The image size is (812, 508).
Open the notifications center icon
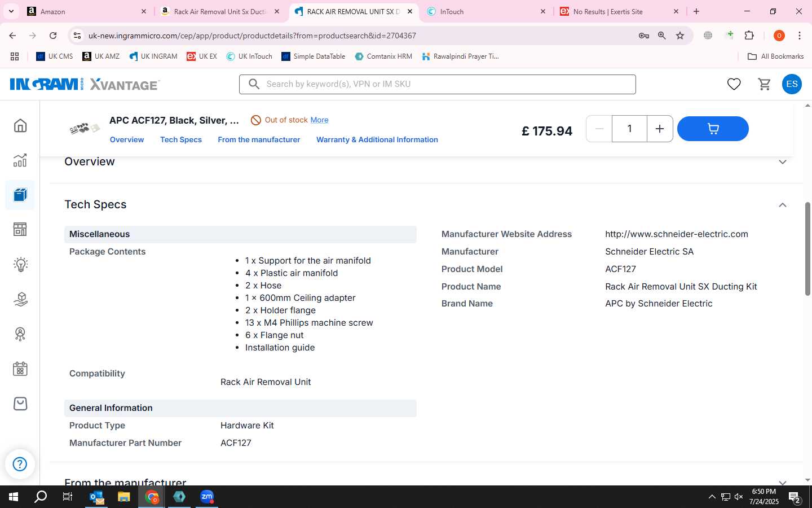795,497
